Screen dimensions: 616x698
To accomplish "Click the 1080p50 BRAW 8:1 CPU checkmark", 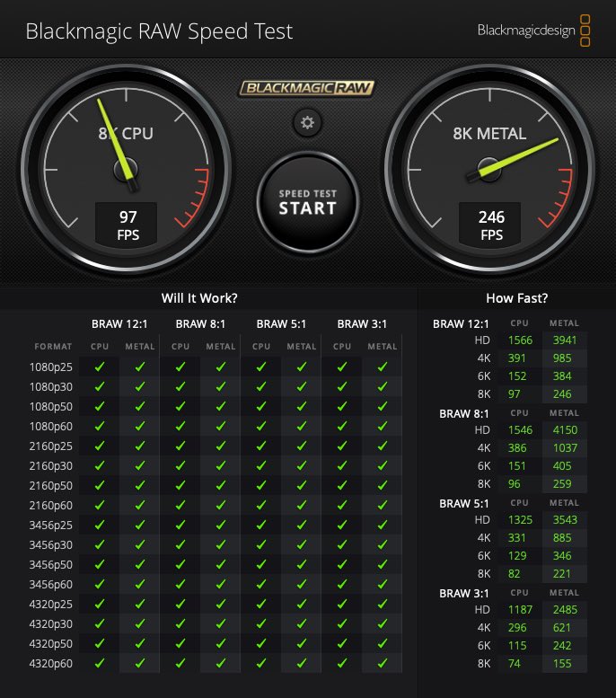I will click(x=180, y=406).
